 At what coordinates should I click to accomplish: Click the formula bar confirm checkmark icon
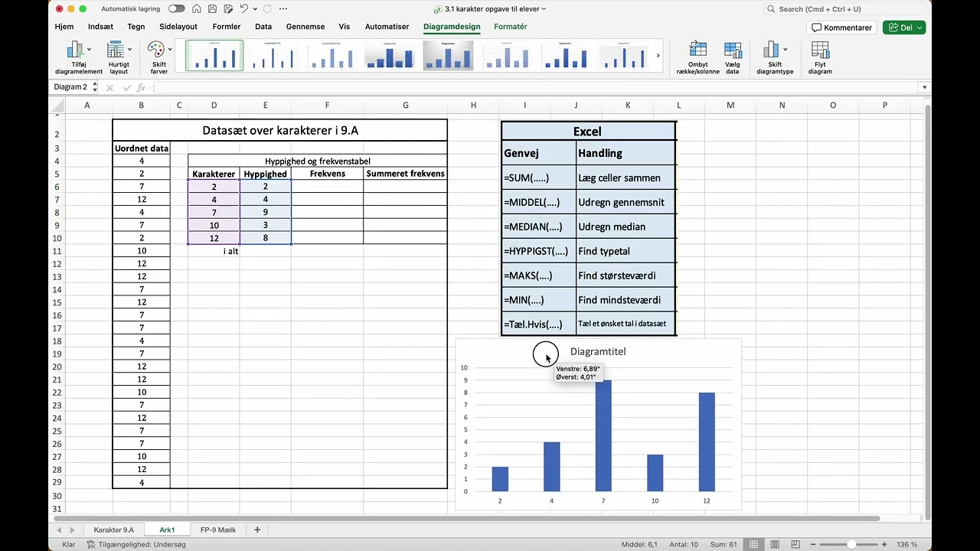126,88
